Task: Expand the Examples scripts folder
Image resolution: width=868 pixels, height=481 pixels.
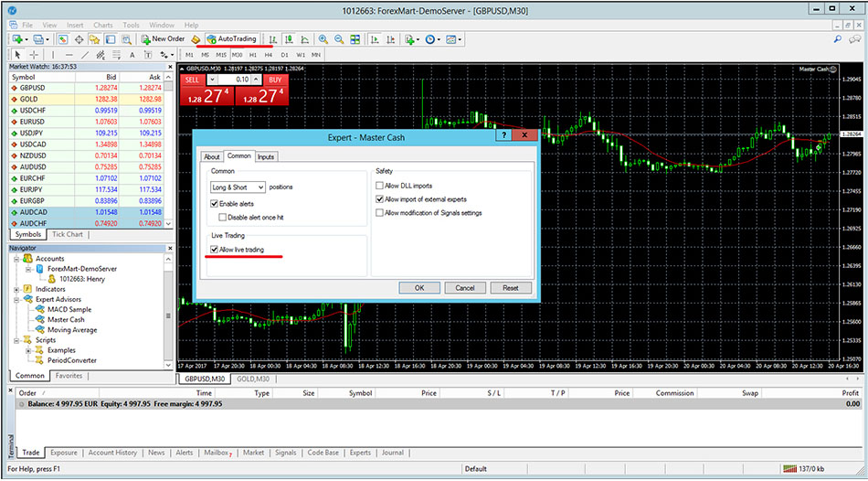Action: pyautogui.click(x=29, y=350)
